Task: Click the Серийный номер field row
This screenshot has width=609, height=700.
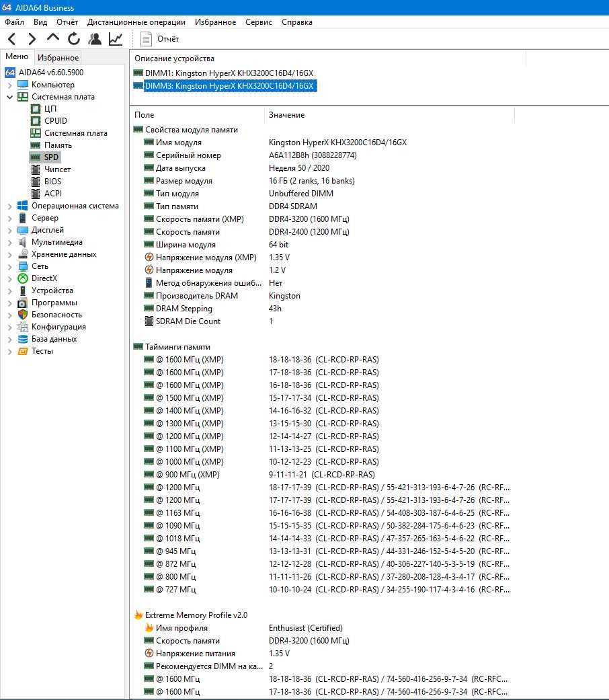Action: (x=250, y=155)
